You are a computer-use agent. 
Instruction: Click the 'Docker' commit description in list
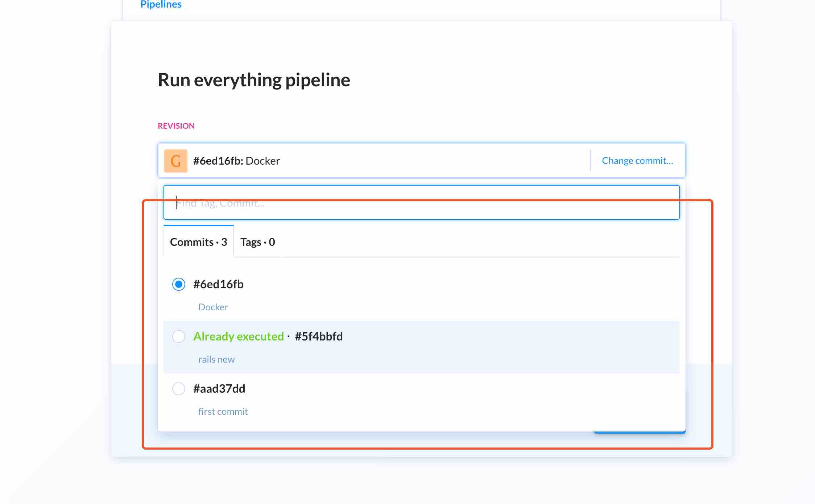[213, 307]
